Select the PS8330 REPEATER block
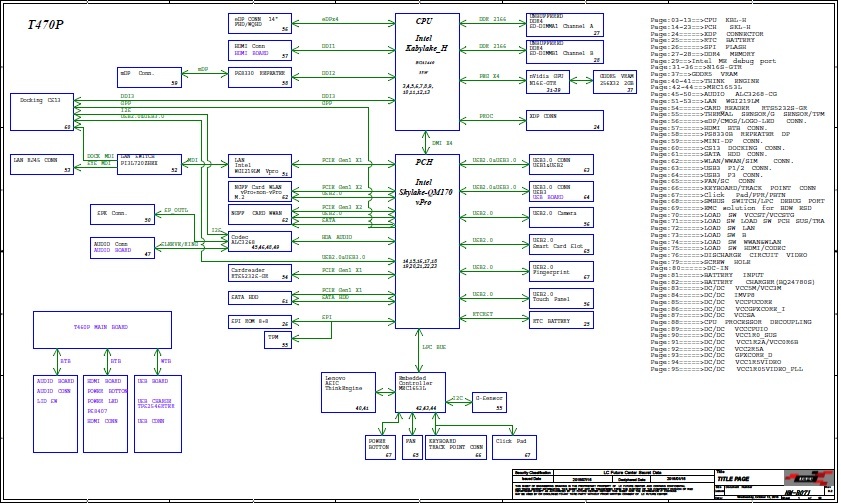 point(260,77)
